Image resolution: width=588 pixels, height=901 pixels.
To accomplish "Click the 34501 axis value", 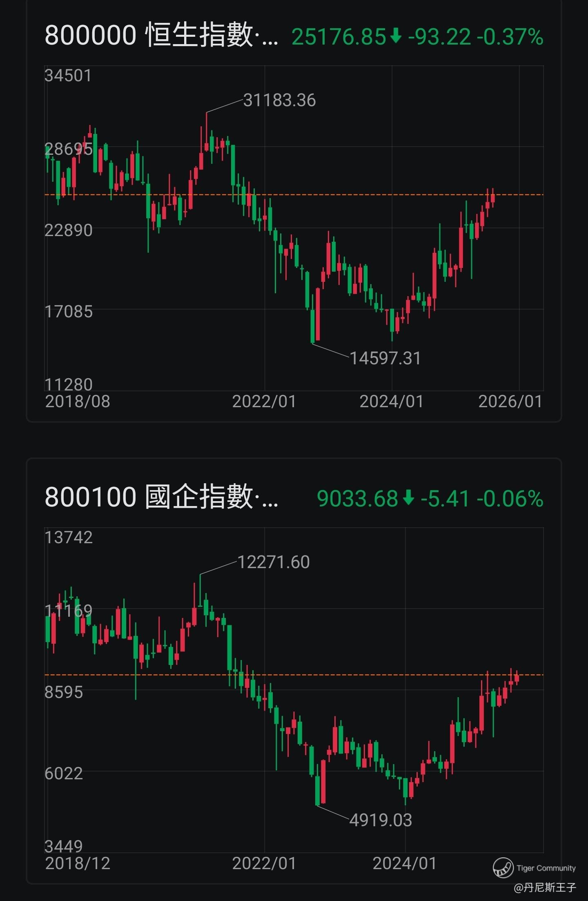I will click(68, 76).
